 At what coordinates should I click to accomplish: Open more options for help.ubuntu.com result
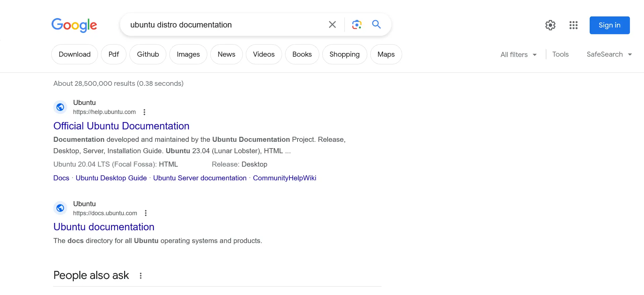[144, 112]
